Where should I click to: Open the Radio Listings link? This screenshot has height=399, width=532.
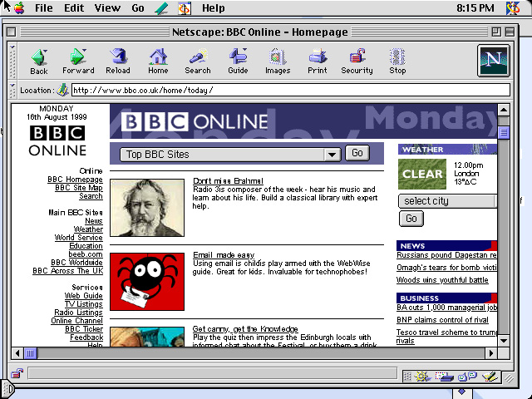(78, 313)
